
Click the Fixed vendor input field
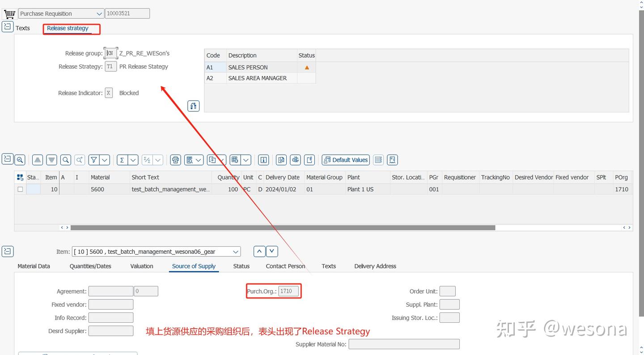point(110,304)
